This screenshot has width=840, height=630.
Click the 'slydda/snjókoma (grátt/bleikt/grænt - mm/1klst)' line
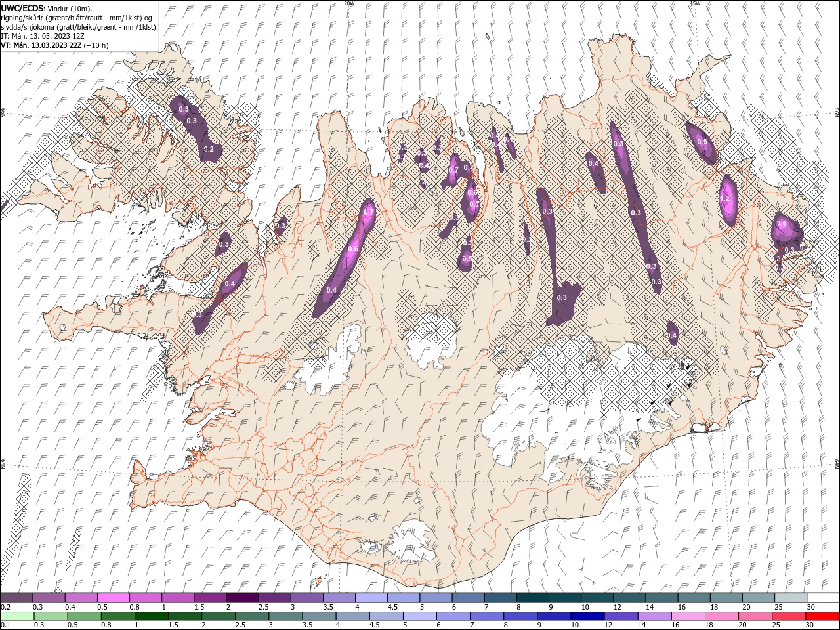coord(78,27)
